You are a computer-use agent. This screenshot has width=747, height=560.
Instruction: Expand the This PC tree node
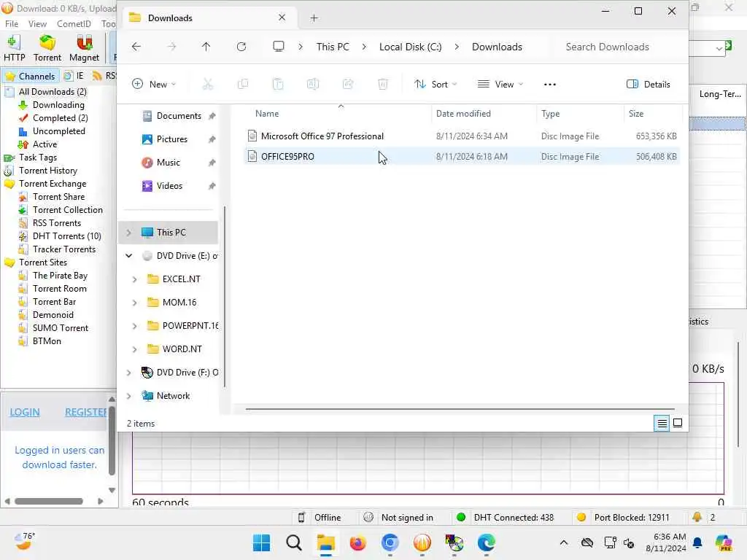click(x=128, y=233)
